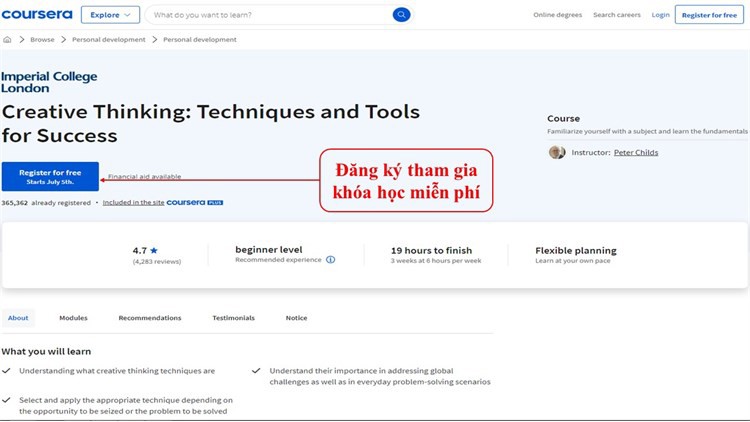Open the first Personal development breadcrumb
This screenshot has width=750, height=422.
click(x=109, y=40)
